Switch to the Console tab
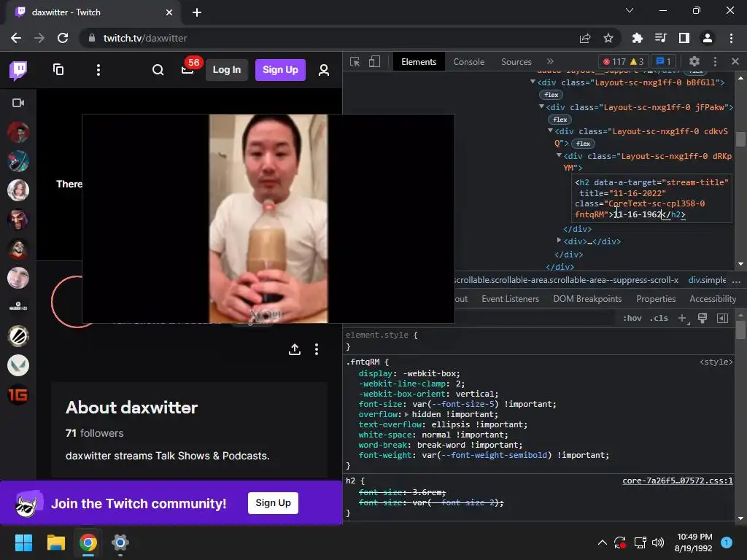This screenshot has width=747, height=560. pos(469,62)
